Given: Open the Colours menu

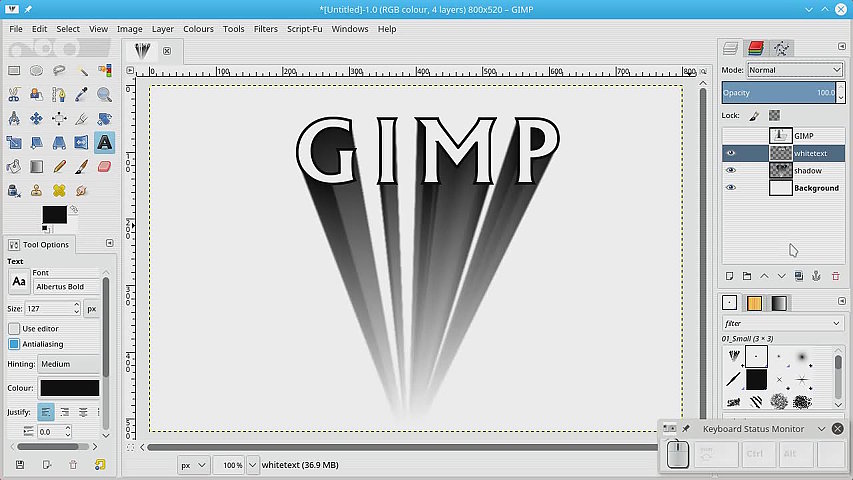Looking at the screenshot, I should (x=198, y=29).
